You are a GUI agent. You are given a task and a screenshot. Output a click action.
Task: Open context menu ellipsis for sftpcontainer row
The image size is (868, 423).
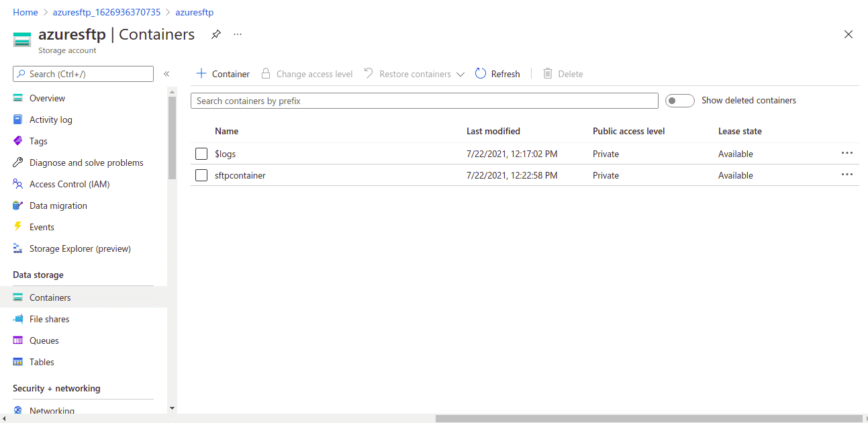pos(847,175)
